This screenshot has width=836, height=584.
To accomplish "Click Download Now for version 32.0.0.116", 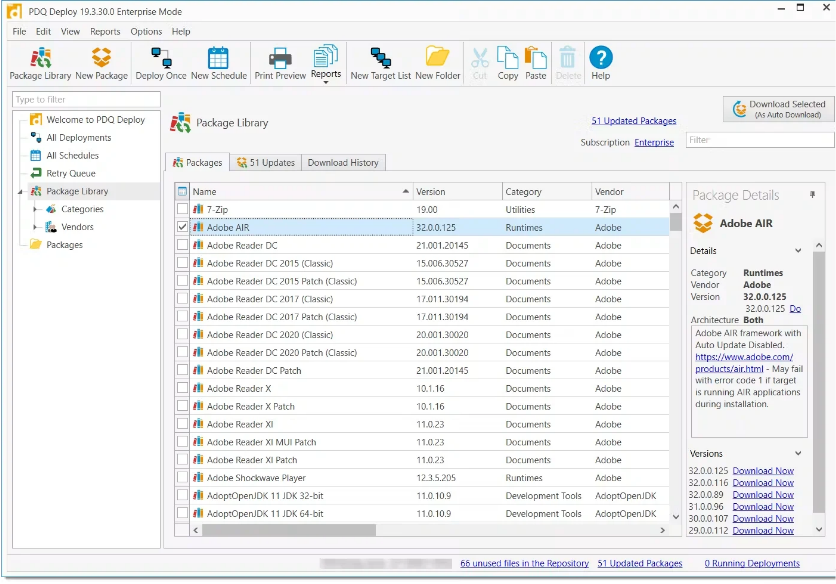I will [x=763, y=483].
